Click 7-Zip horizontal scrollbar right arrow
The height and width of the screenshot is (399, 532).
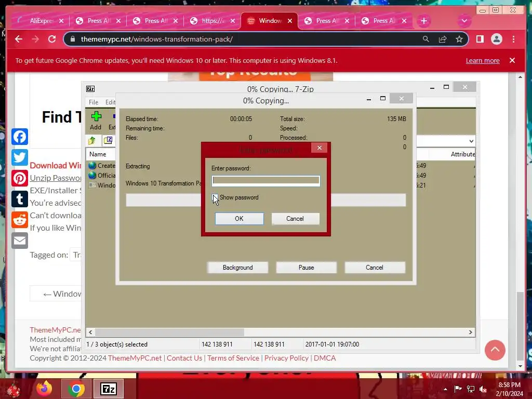point(471,332)
